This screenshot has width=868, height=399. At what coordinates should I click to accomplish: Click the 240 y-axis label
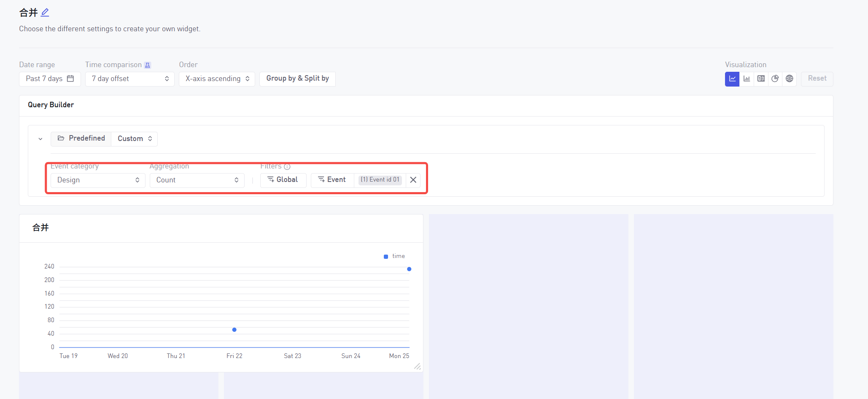tap(49, 267)
